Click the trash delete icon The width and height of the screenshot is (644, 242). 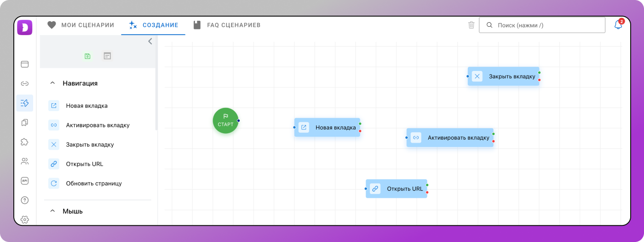[x=471, y=25]
